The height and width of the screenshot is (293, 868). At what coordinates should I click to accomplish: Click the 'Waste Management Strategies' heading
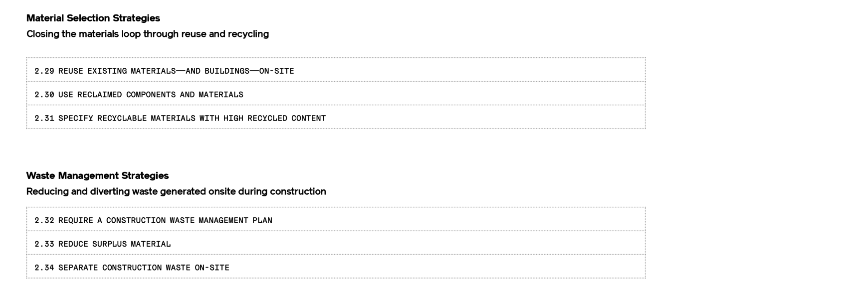coord(98,176)
